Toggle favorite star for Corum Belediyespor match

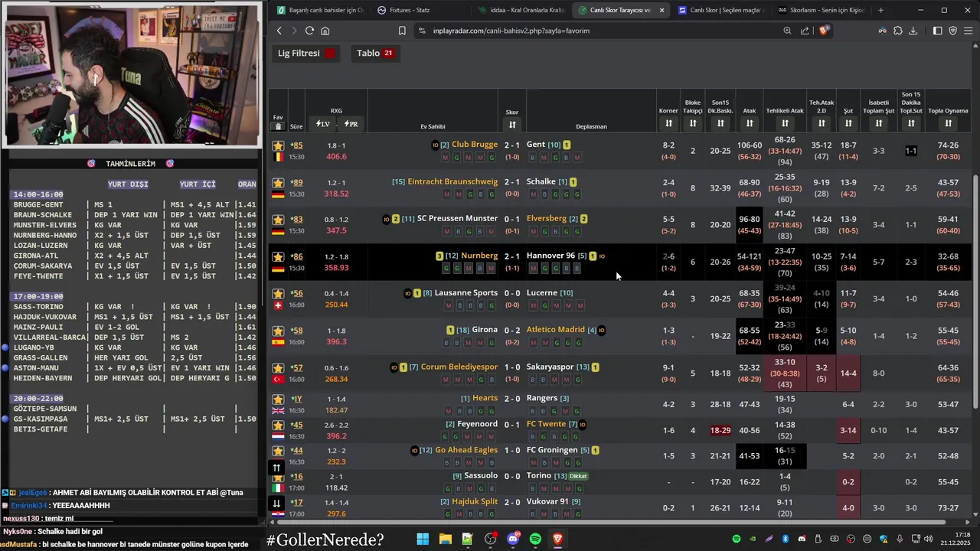(278, 368)
